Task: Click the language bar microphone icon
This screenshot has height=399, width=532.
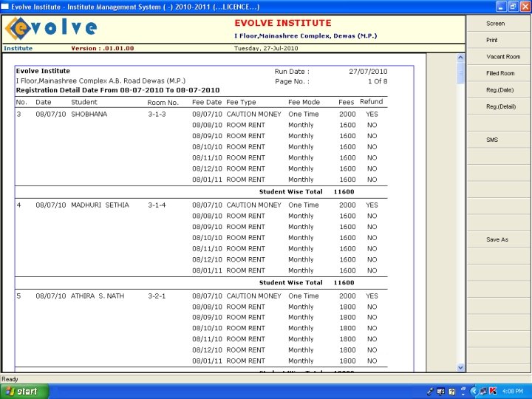Action: click(430, 392)
